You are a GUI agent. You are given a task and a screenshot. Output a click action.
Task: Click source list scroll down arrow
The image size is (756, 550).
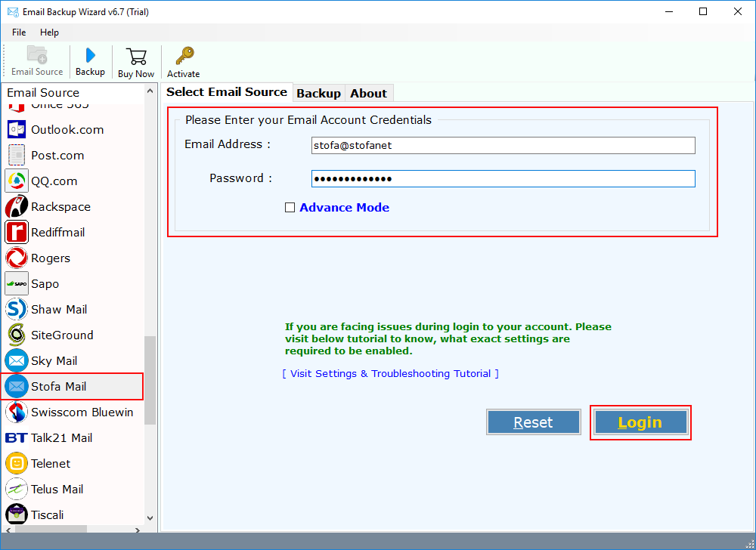pyautogui.click(x=150, y=518)
